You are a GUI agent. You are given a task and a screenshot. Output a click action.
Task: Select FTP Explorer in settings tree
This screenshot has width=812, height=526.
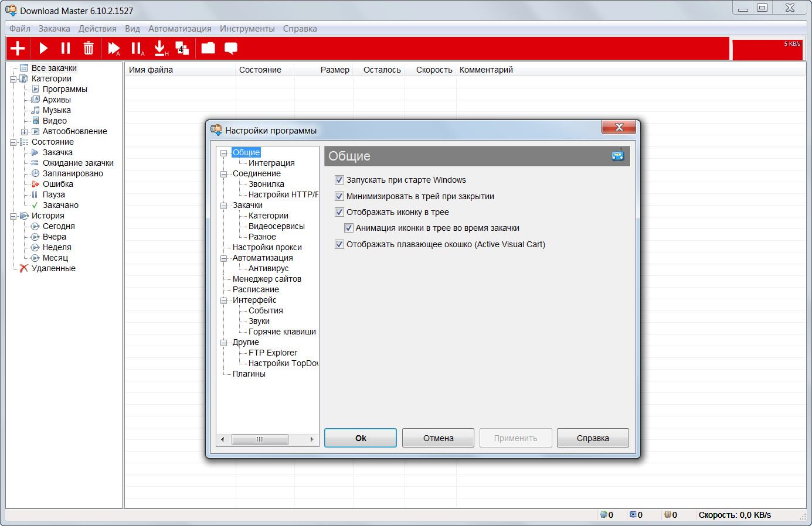(x=273, y=353)
